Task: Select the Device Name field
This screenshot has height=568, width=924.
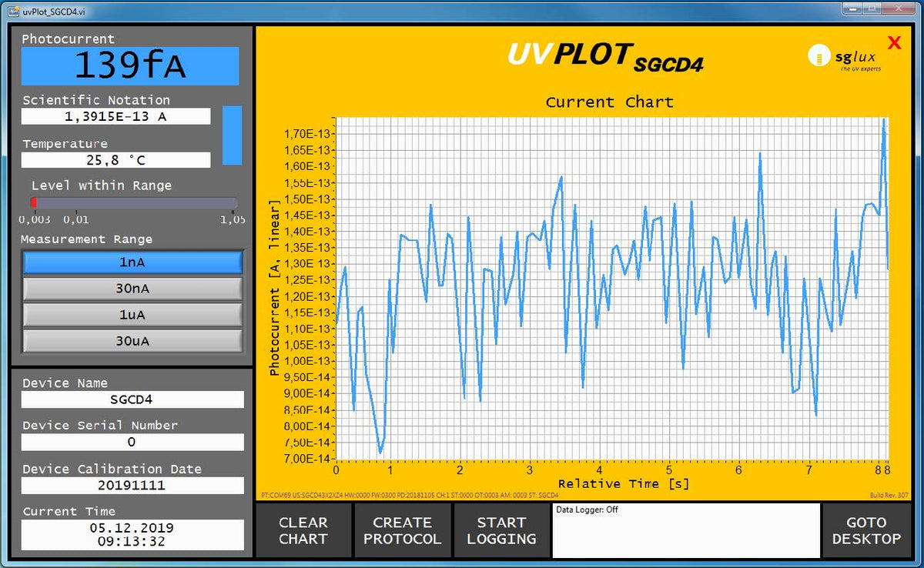Action: 132,399
